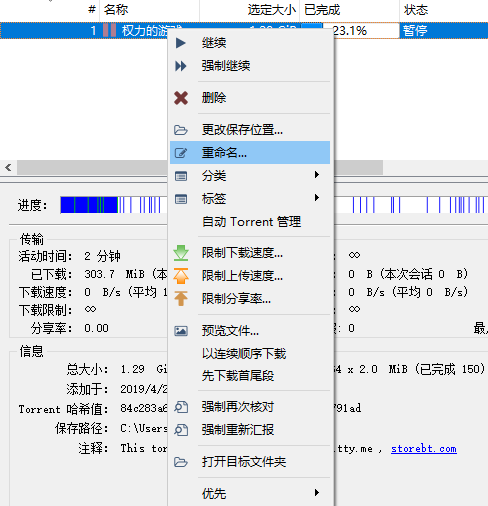The height and width of the screenshot is (506, 488).
Task: Click the fast-forward icon beside 强制继续
Action: pos(181,66)
